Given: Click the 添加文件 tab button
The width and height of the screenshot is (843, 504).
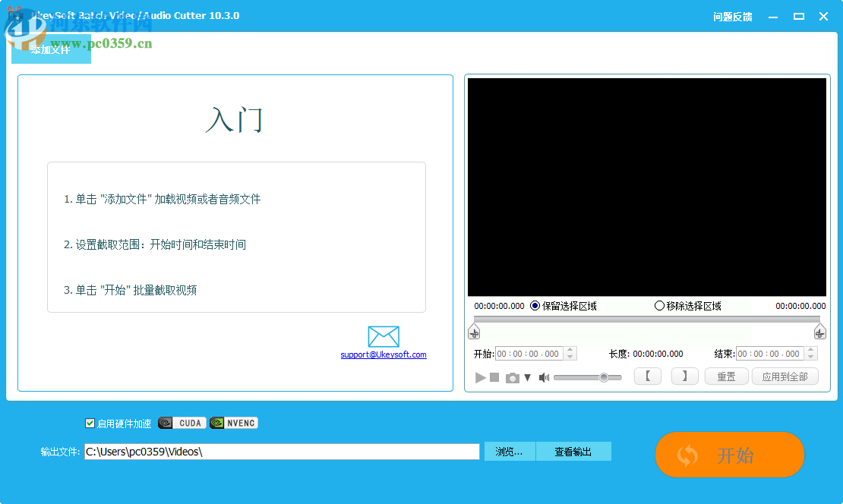Looking at the screenshot, I should [51, 49].
